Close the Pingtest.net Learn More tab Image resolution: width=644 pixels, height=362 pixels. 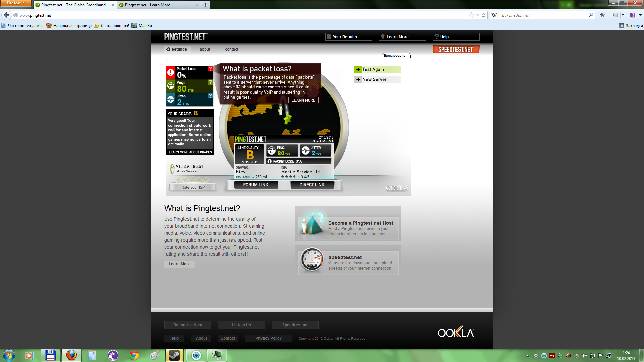[197, 5]
